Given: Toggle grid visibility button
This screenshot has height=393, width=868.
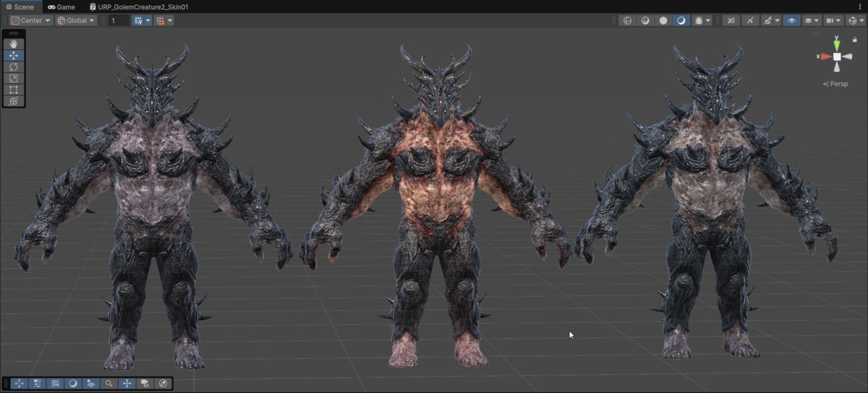Looking at the screenshot, I should pos(138,21).
